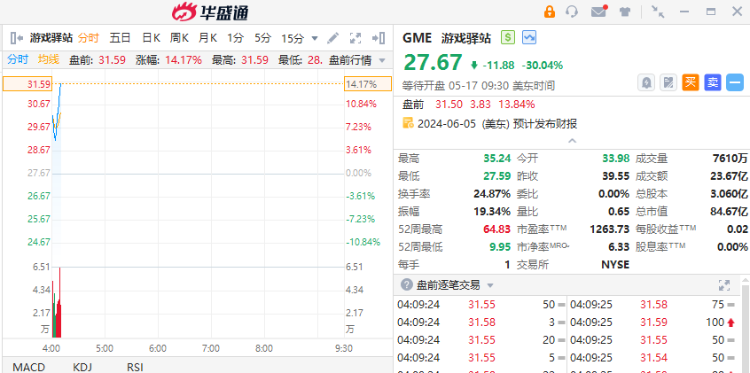Viewport: 750px width, 373px height.
Task: Switch to 分时 intraday chart tab
Action: (88, 38)
